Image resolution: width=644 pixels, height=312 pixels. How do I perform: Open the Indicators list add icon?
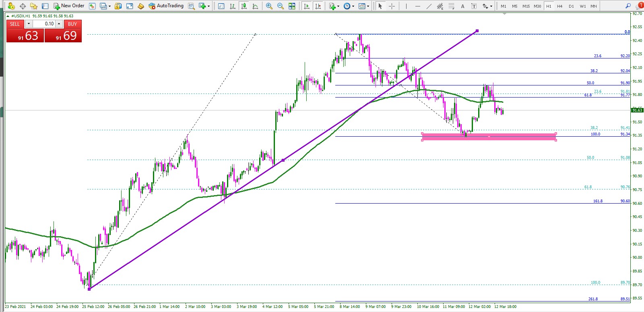[332, 6]
